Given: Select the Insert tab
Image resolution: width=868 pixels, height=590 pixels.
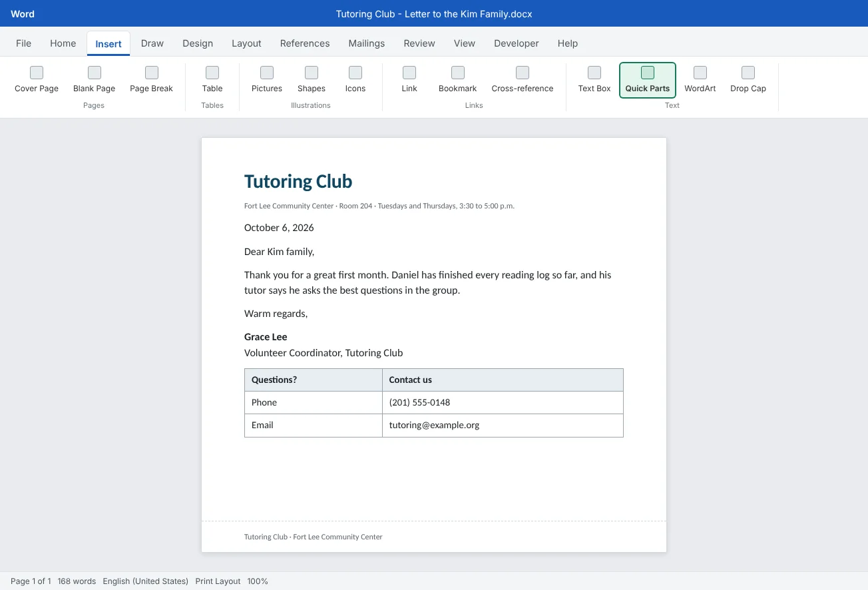Looking at the screenshot, I should (x=108, y=44).
